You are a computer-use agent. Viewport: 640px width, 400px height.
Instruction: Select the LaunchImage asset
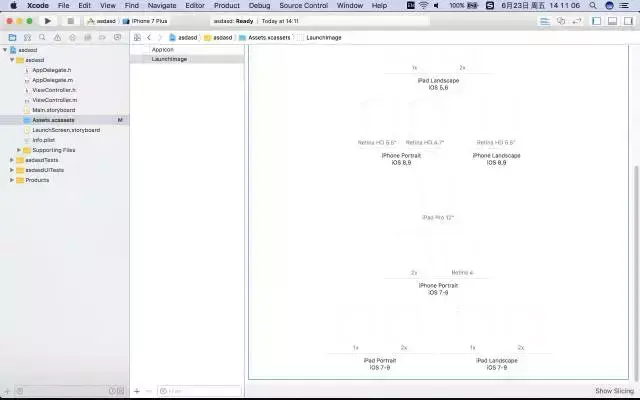pos(187,59)
